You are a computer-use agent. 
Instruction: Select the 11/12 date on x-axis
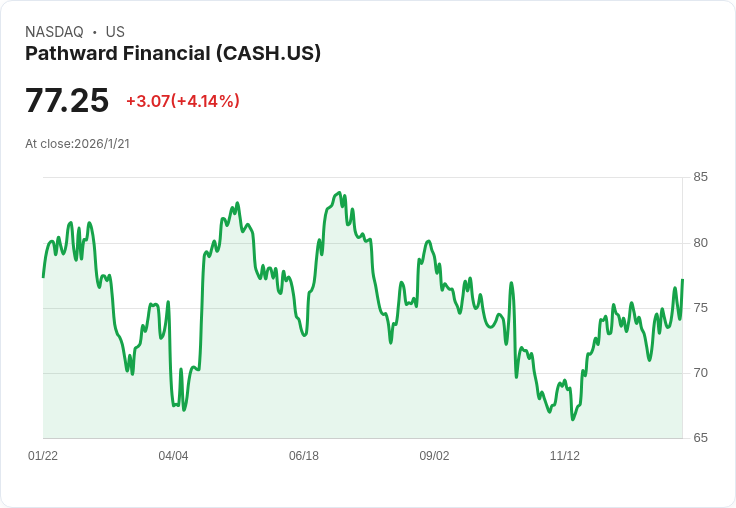(565, 456)
